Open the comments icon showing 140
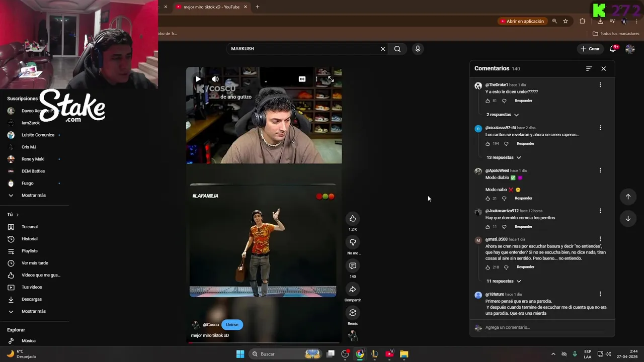 [x=353, y=265]
